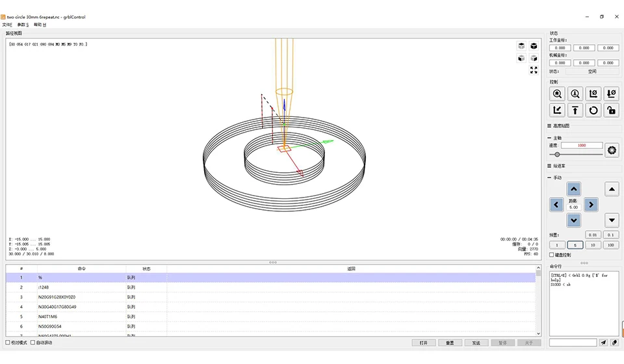Enable the 校对模式 check mode checkbox
Viewport: 624px width, 364px height.
coord(8,343)
